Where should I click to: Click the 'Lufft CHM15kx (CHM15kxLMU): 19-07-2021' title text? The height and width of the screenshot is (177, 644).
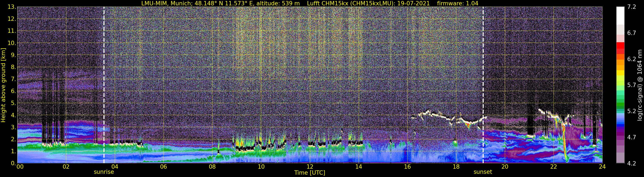368,3
